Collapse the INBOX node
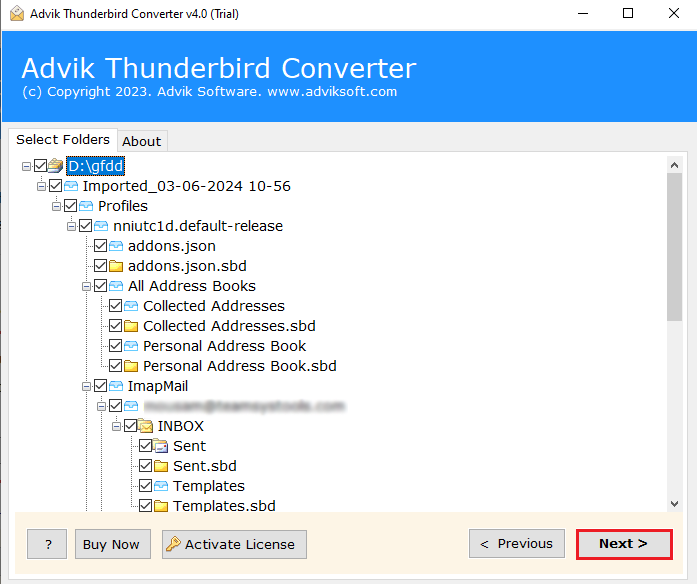697x584 pixels. [116, 426]
